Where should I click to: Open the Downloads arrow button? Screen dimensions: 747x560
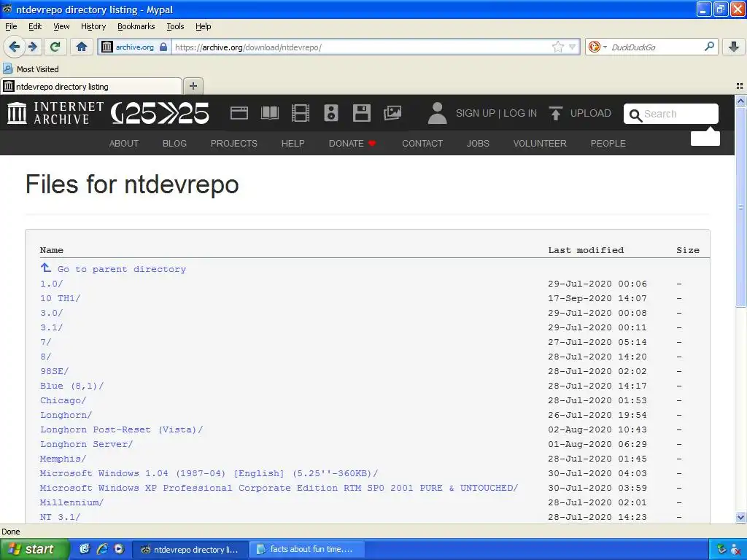tap(734, 47)
